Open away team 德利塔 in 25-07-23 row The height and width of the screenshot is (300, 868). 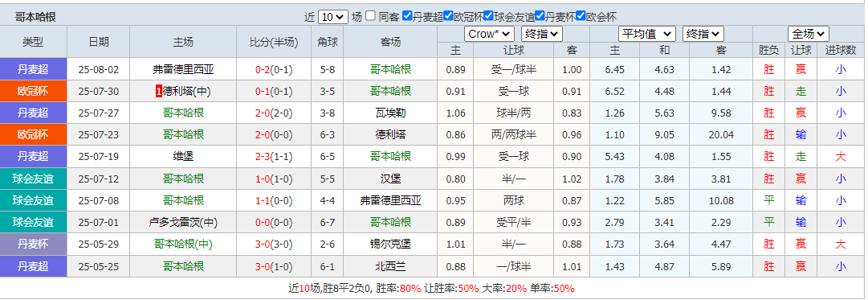(390, 134)
